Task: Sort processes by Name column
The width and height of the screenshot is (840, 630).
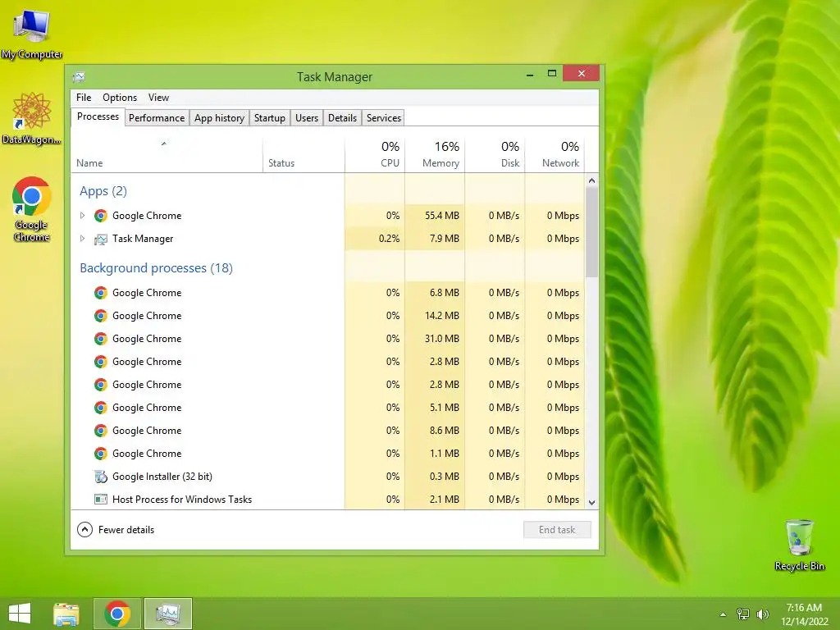Action: point(167,155)
